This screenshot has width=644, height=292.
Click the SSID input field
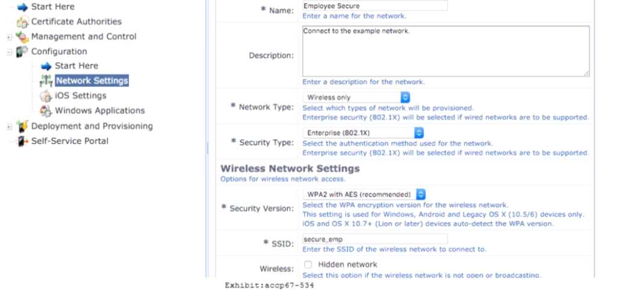tap(375, 239)
